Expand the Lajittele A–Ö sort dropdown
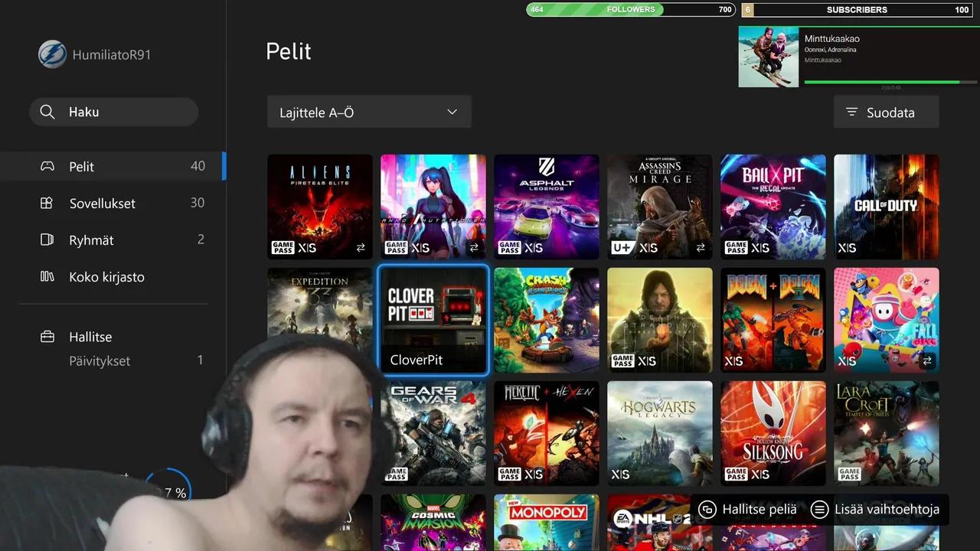The height and width of the screenshot is (551, 980). 369,112
